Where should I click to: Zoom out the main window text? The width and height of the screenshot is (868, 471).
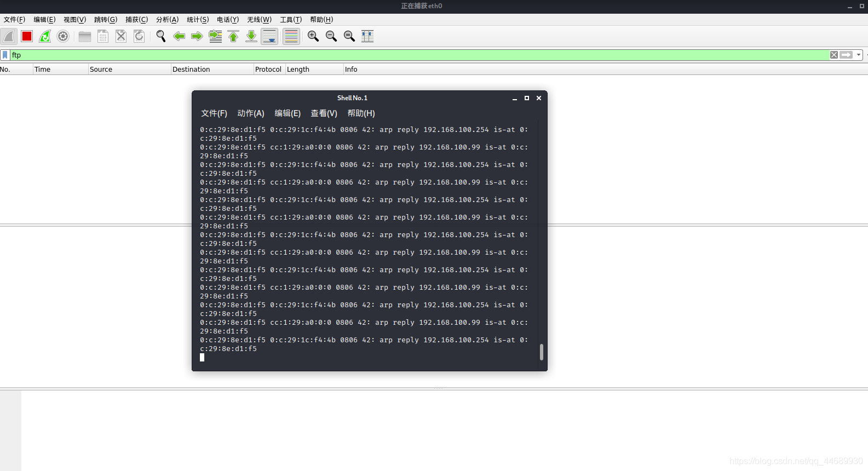click(331, 36)
